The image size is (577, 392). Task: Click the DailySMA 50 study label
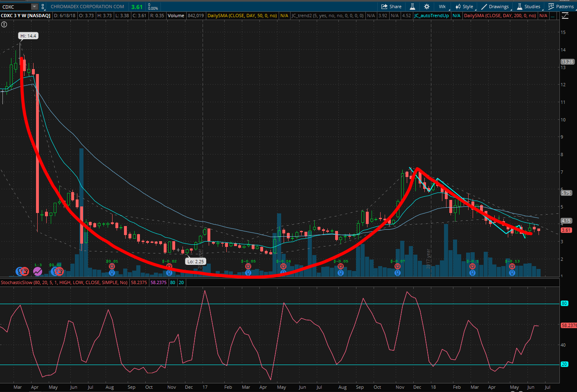click(242, 16)
